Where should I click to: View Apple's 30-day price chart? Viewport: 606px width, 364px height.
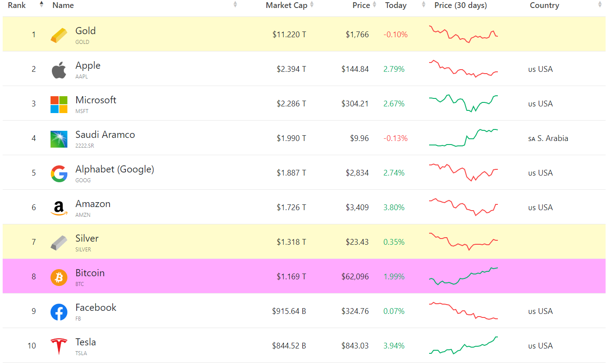[463, 69]
